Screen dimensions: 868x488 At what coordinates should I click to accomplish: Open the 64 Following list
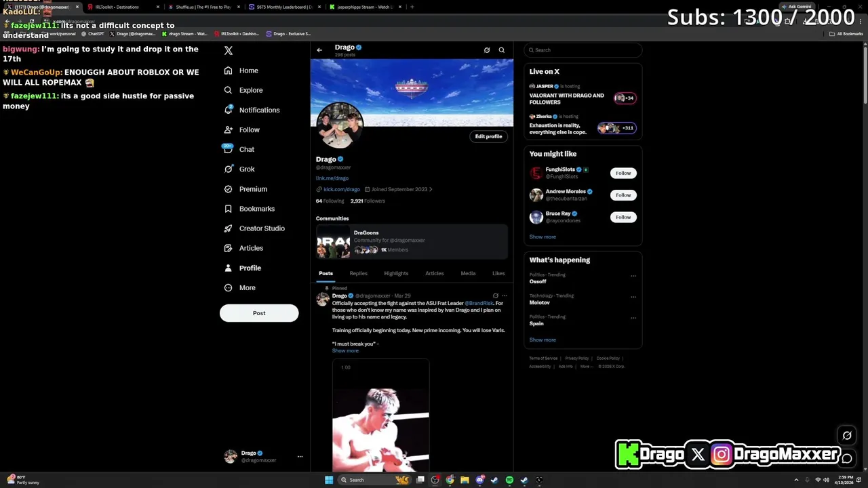click(330, 201)
